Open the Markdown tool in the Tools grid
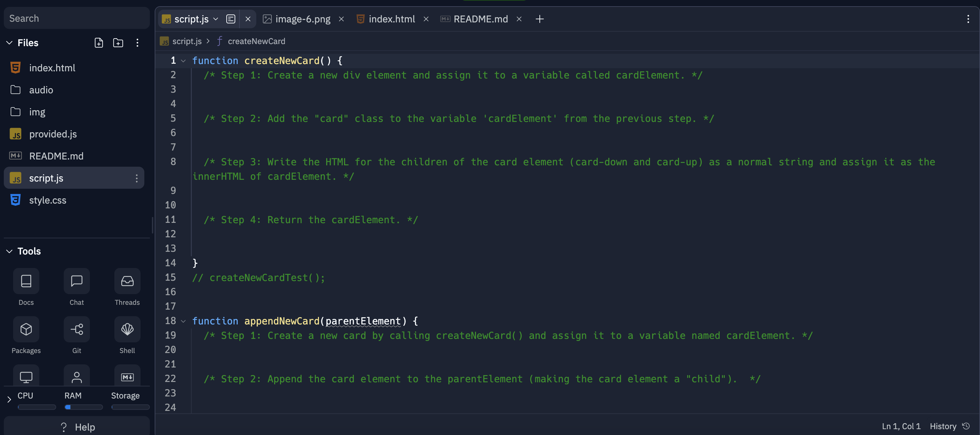 coord(127,377)
